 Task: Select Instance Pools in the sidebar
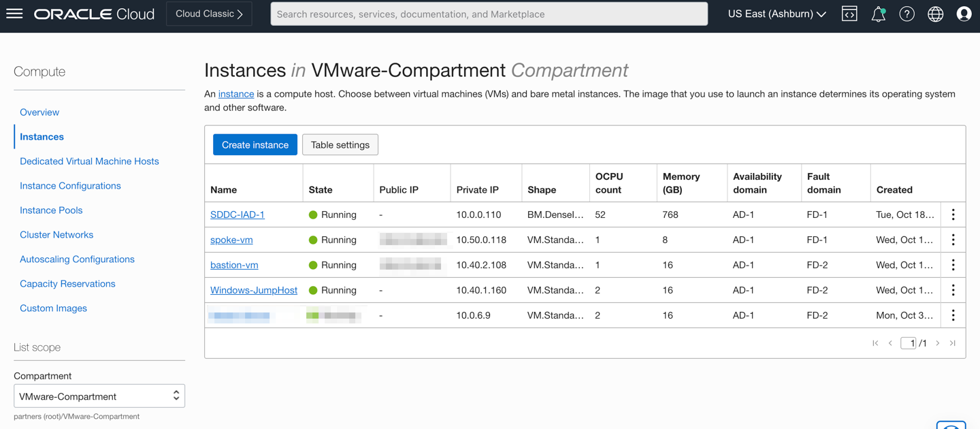coord(51,210)
